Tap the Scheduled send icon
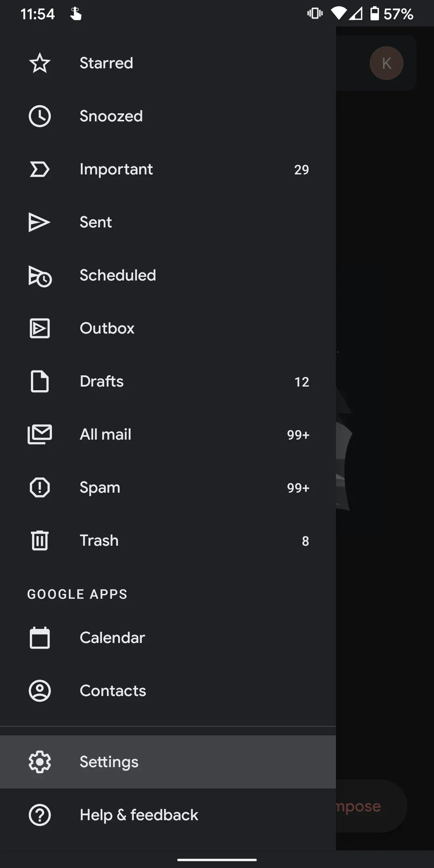This screenshot has height=868, width=434. (39, 276)
